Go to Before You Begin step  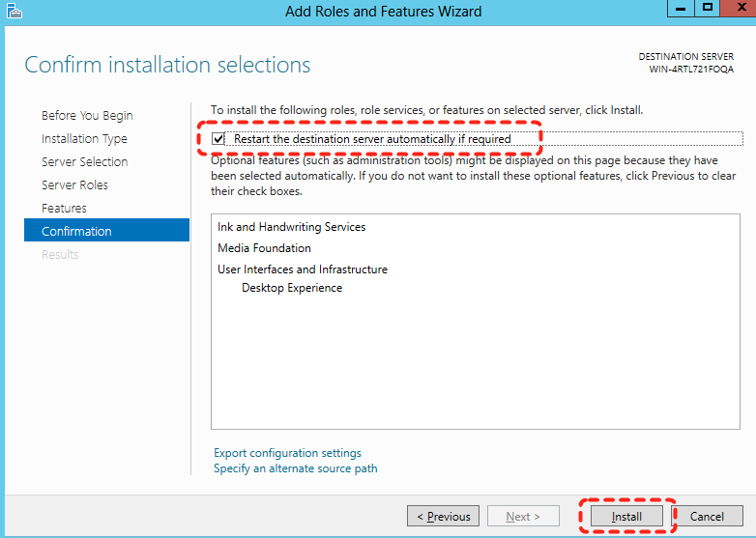tap(87, 116)
